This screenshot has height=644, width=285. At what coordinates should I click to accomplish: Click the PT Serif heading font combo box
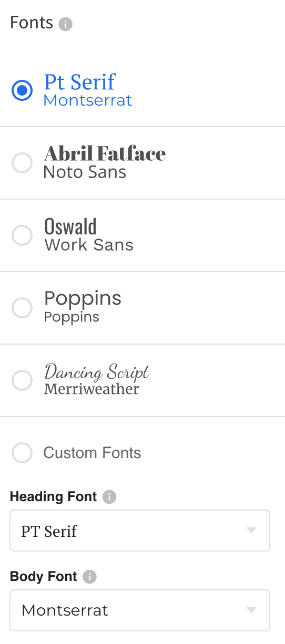[140, 531]
